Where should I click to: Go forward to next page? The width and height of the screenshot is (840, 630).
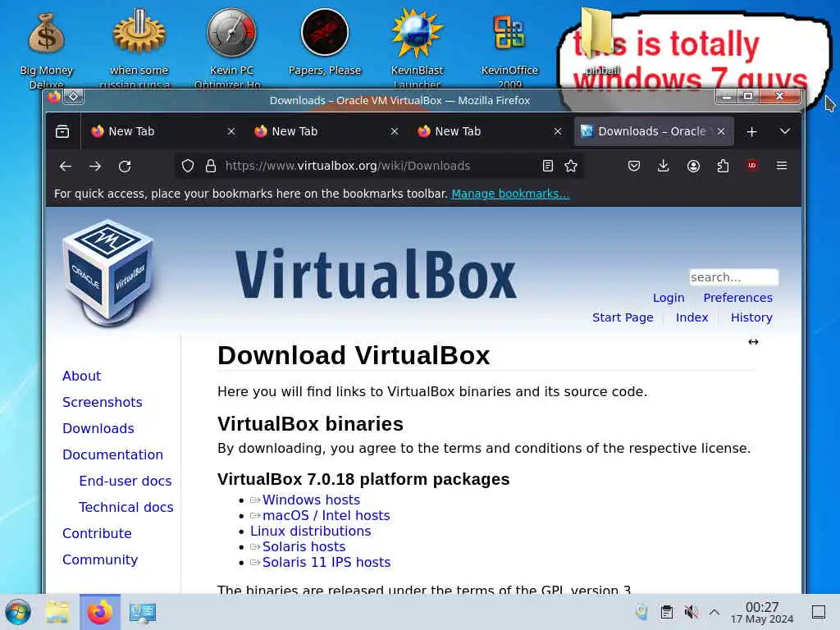[95, 166]
